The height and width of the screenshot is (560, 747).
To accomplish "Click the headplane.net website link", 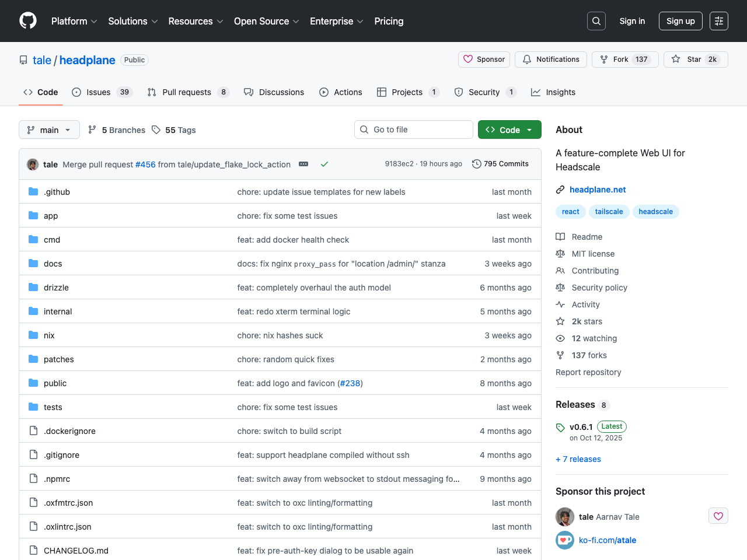I will coord(597,189).
